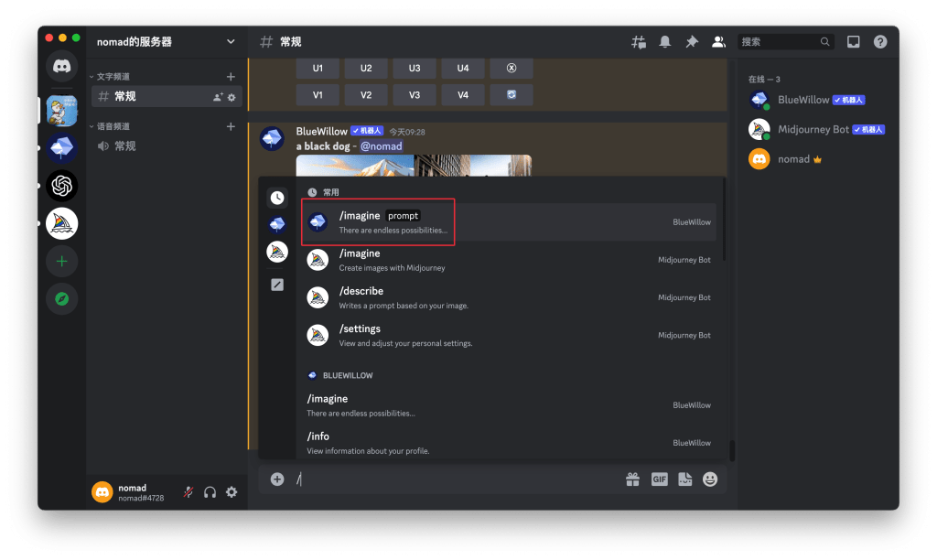This screenshot has width=937, height=560.
Task: Create invite icon on 常规 channel
Action: click(218, 97)
